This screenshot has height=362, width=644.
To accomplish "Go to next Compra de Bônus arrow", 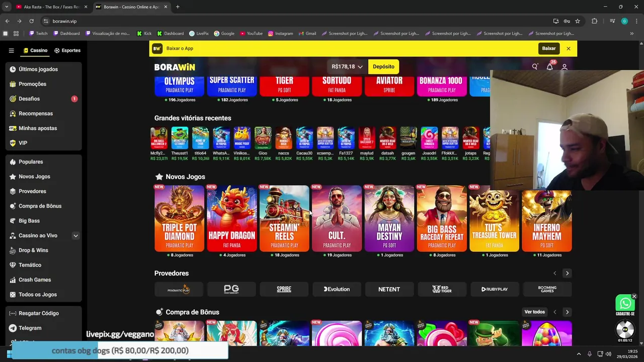I will (567, 312).
